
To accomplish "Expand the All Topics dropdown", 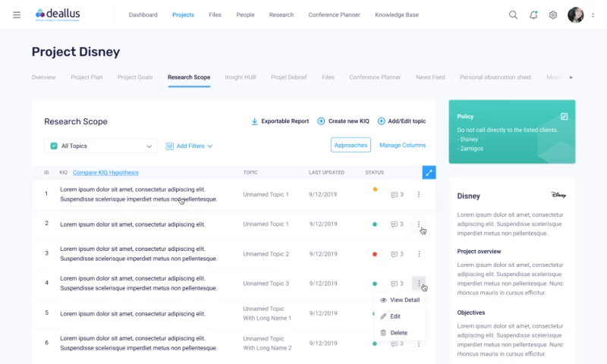I will click(149, 146).
